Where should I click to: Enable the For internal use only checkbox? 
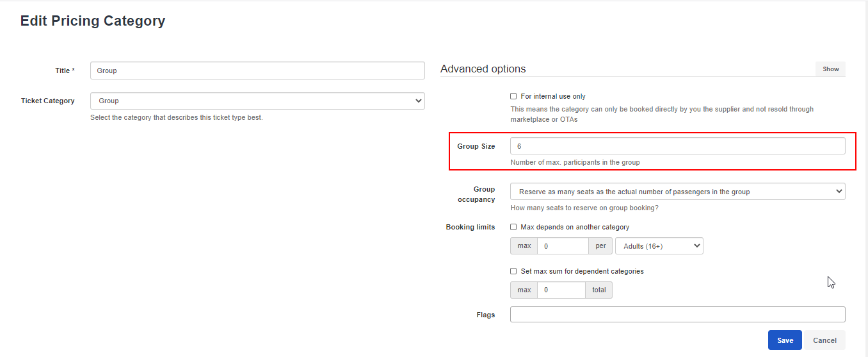point(513,96)
